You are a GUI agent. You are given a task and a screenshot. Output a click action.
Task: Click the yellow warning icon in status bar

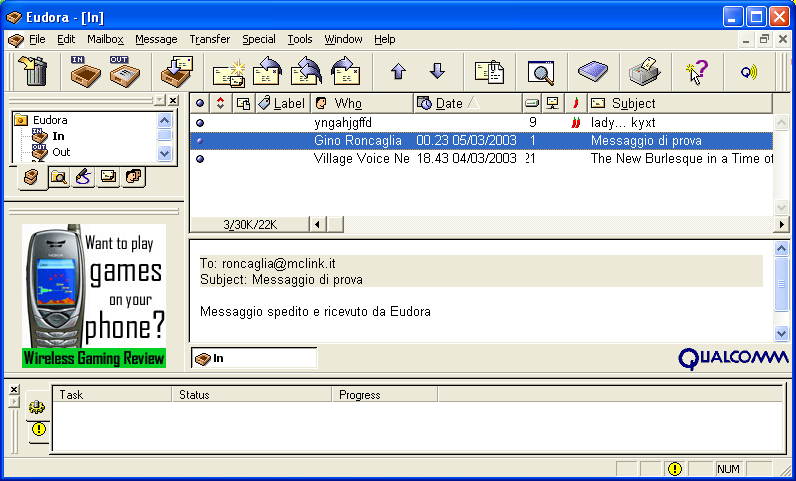click(x=674, y=468)
